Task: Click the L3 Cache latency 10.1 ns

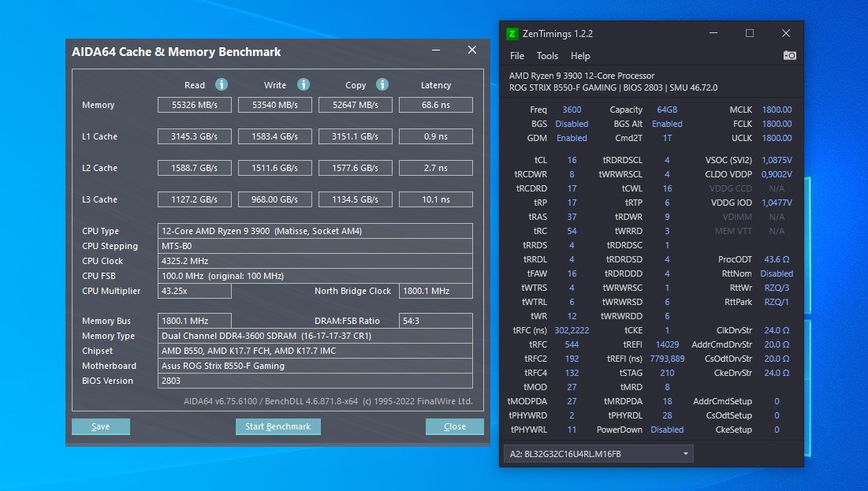Action: [x=436, y=199]
